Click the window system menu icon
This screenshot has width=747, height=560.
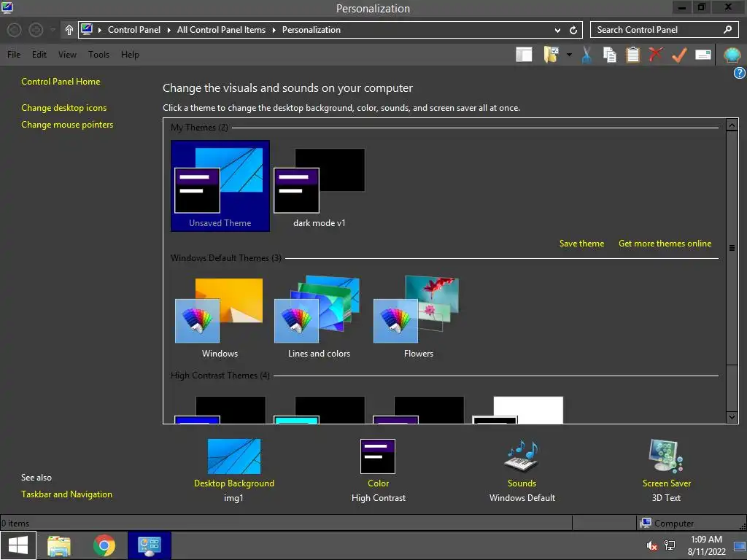7,7
